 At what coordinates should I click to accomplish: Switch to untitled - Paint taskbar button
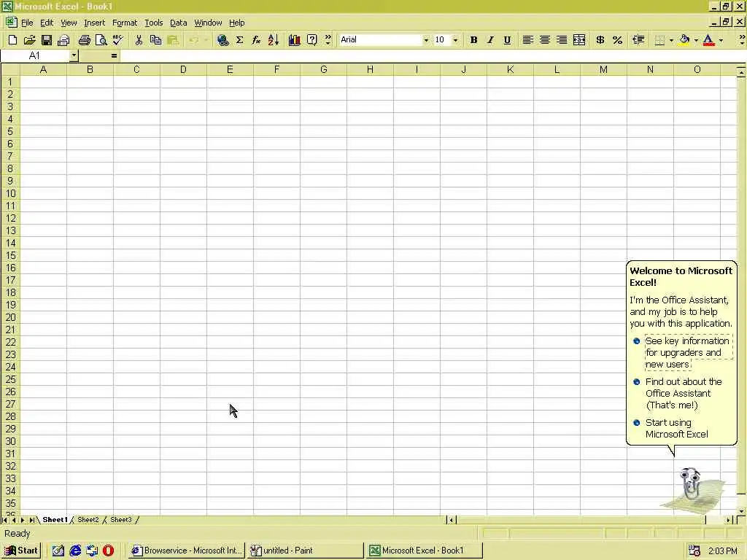pos(305,551)
